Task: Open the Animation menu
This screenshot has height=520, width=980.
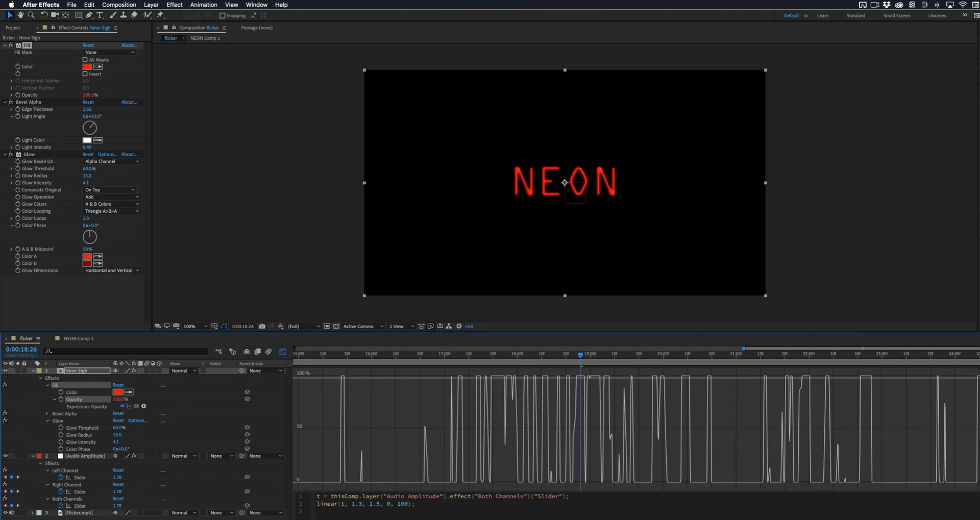Action: point(204,5)
